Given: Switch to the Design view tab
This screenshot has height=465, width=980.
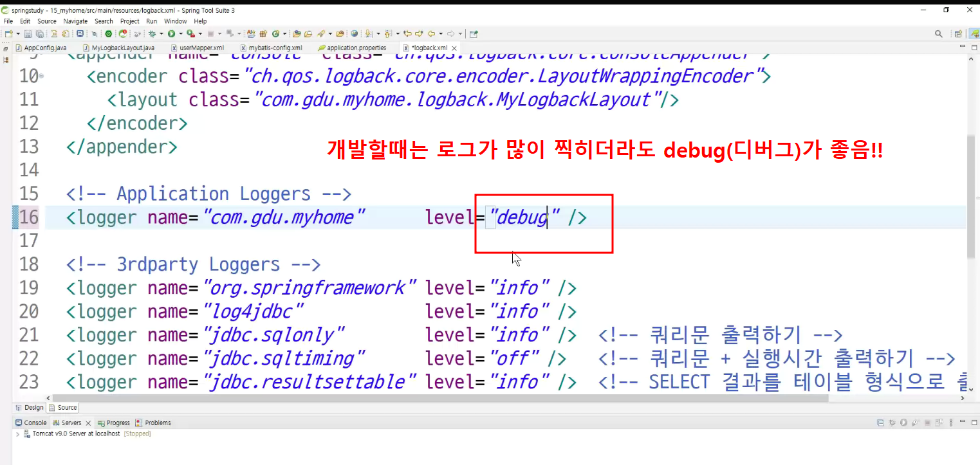Looking at the screenshot, I should pyautogui.click(x=30, y=407).
